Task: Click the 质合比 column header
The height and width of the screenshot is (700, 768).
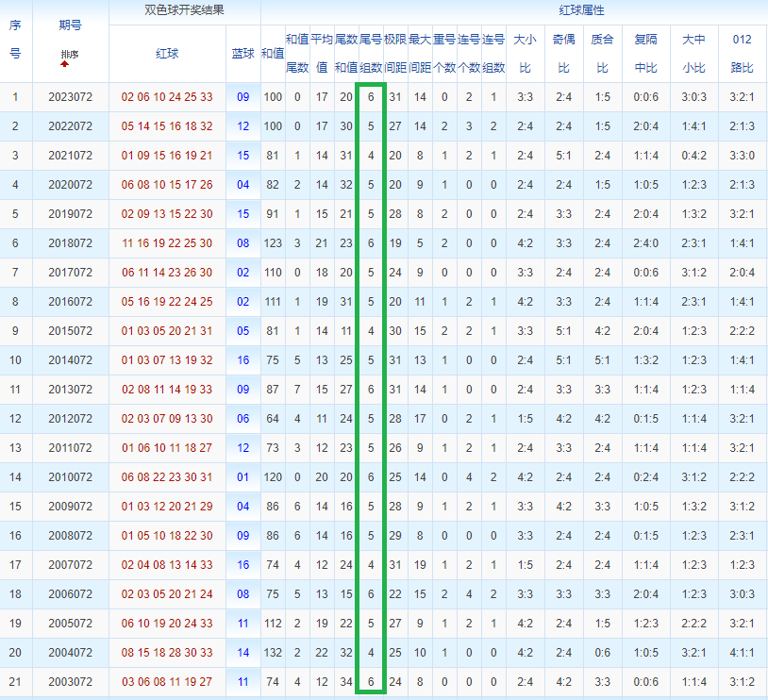Action: click(x=603, y=54)
